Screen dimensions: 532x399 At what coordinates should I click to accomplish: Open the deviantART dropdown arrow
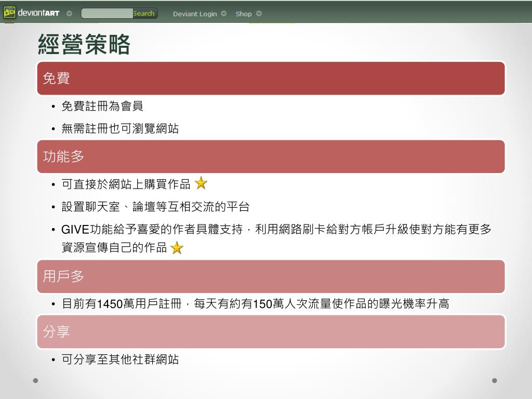pos(69,14)
